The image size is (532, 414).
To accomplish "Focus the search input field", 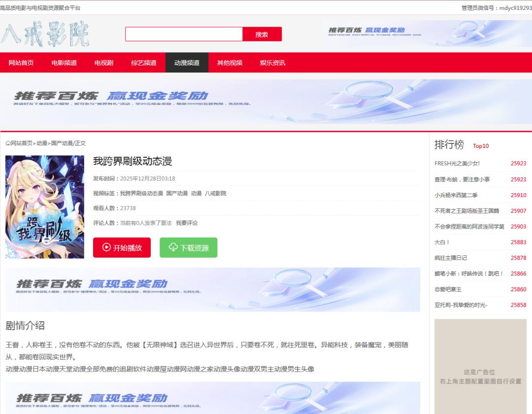I will (x=184, y=34).
